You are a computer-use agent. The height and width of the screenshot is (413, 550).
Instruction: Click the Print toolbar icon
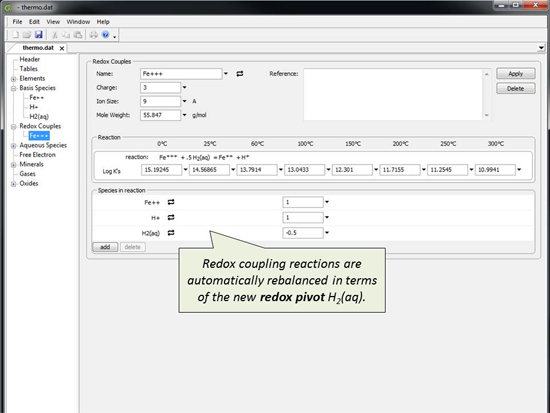[x=93, y=35]
